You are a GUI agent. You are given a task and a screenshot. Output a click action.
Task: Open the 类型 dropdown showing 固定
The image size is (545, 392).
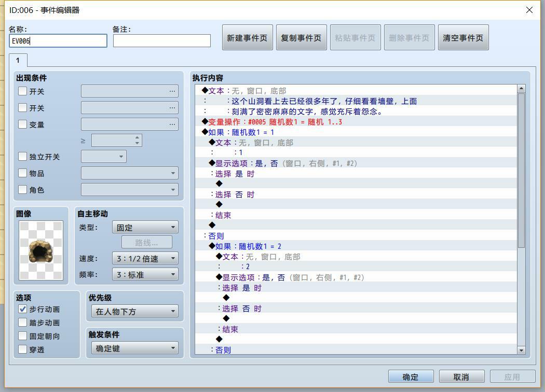(x=145, y=228)
